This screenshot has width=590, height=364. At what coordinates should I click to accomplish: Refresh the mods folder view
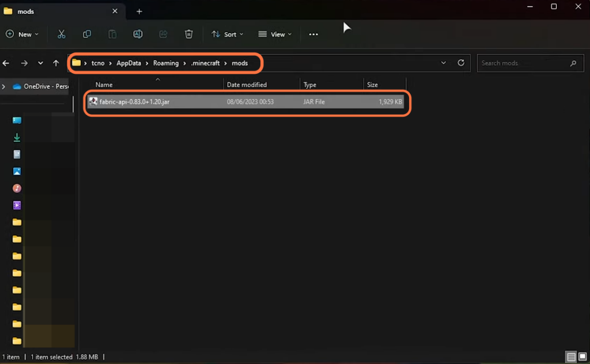click(x=461, y=63)
